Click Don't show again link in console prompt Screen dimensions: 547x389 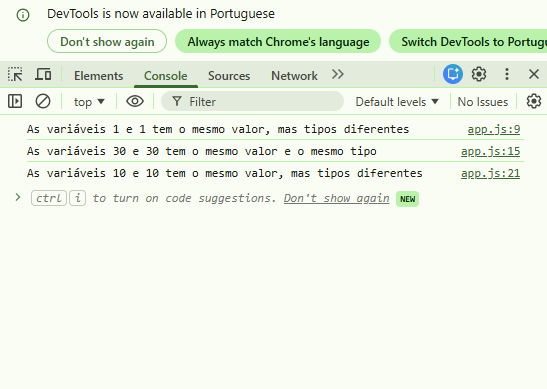pyautogui.click(x=336, y=198)
